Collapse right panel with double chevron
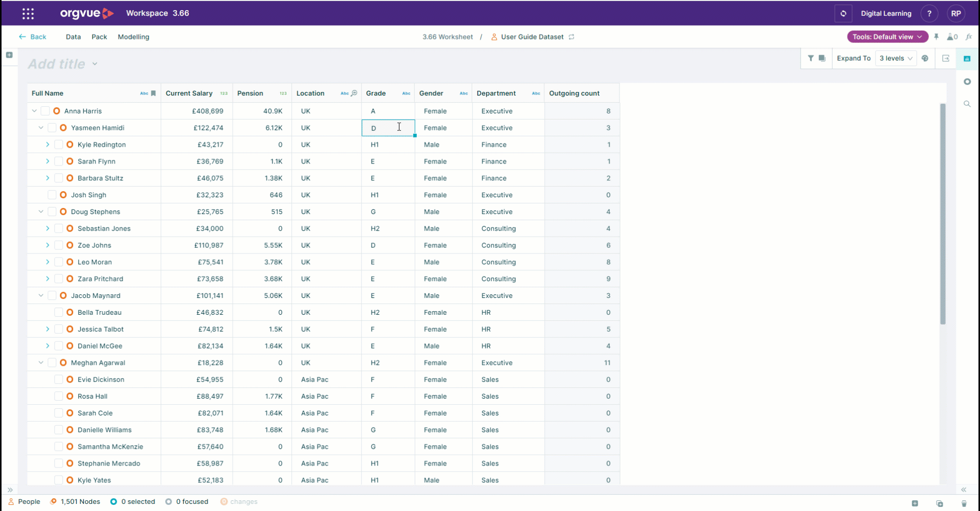This screenshot has height=511, width=980. 964,490
